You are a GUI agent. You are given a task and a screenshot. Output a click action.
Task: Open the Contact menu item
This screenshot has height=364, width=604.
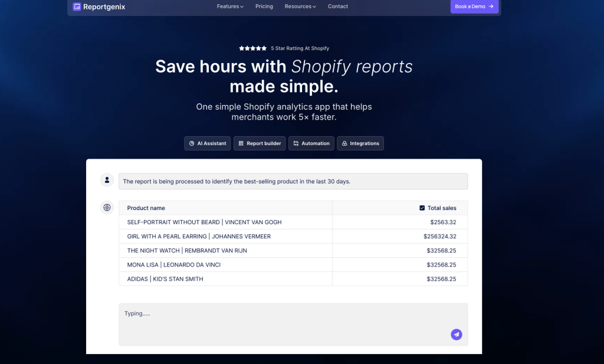pos(337,6)
